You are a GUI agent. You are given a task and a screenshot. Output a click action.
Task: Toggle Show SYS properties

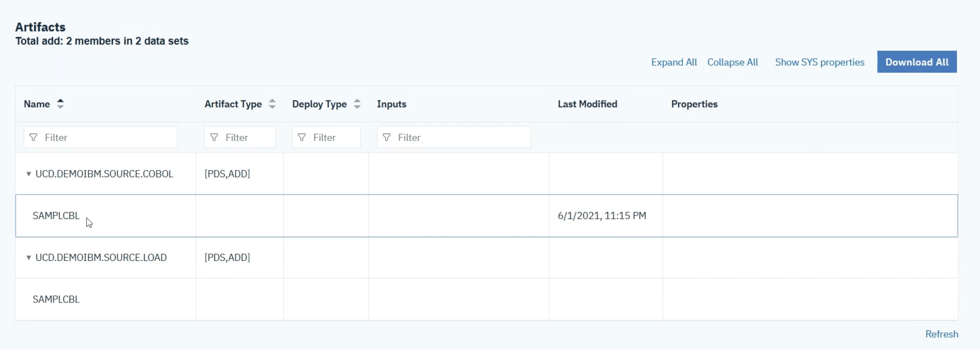pos(819,62)
